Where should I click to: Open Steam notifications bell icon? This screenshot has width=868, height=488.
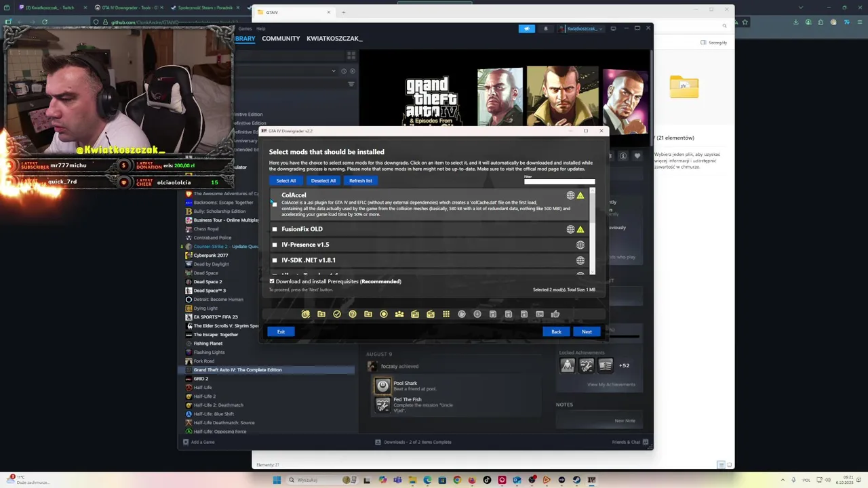[x=546, y=28]
